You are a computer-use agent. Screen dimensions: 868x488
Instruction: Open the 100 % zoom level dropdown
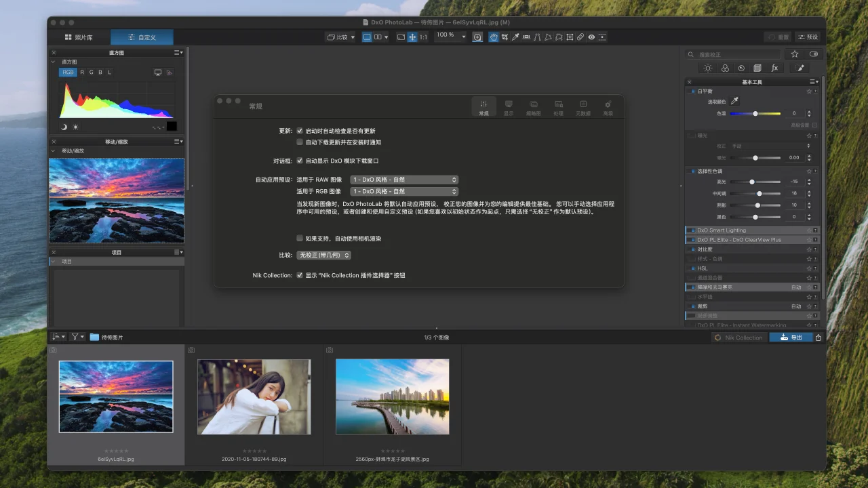(451, 37)
